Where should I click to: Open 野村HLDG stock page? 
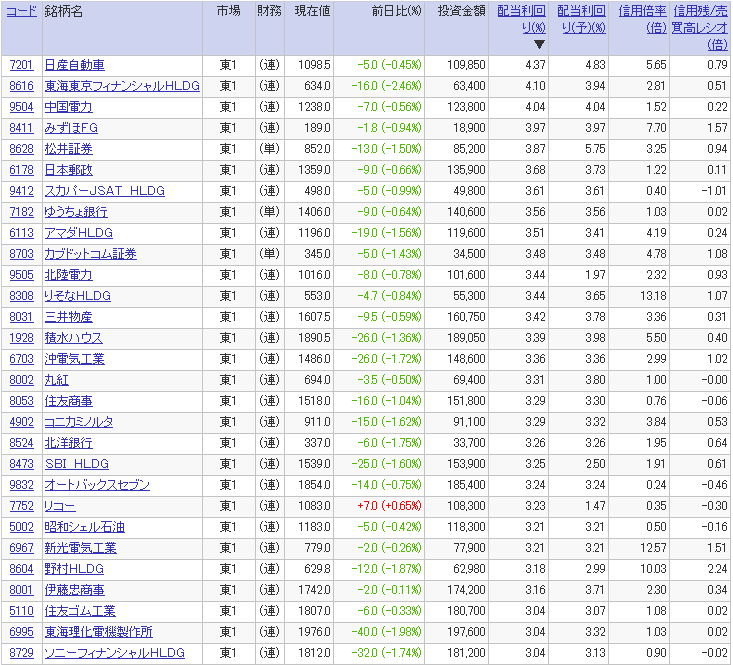pos(74,569)
